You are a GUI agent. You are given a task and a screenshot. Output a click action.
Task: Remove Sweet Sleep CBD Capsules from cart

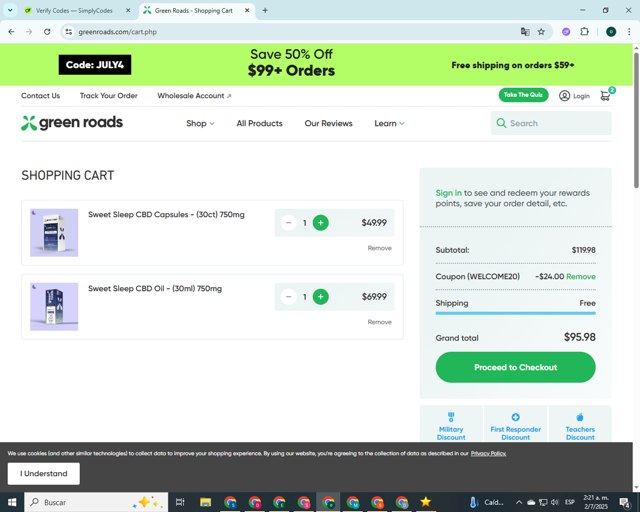[x=380, y=248]
